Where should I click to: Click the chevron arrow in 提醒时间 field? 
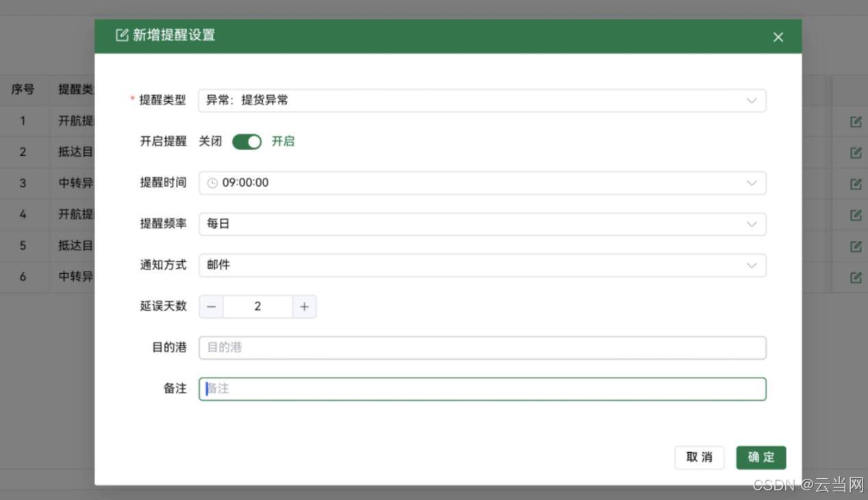click(752, 183)
